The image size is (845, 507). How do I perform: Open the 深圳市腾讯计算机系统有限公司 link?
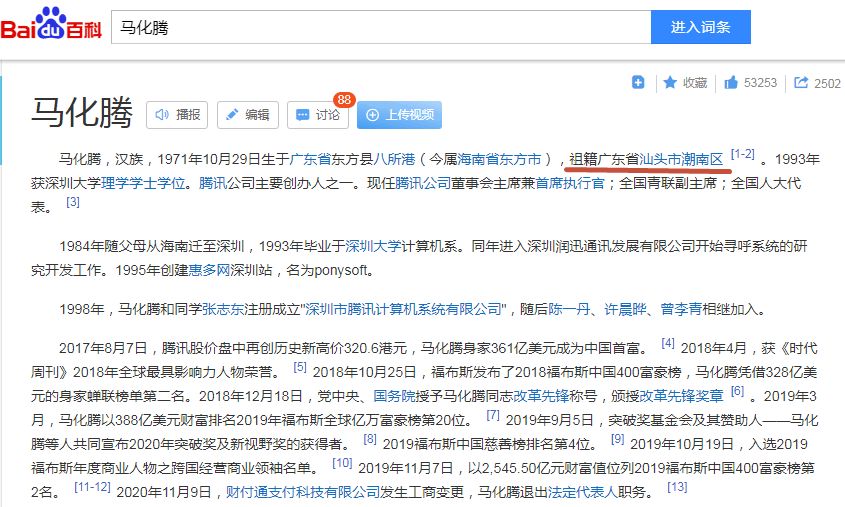(404, 309)
